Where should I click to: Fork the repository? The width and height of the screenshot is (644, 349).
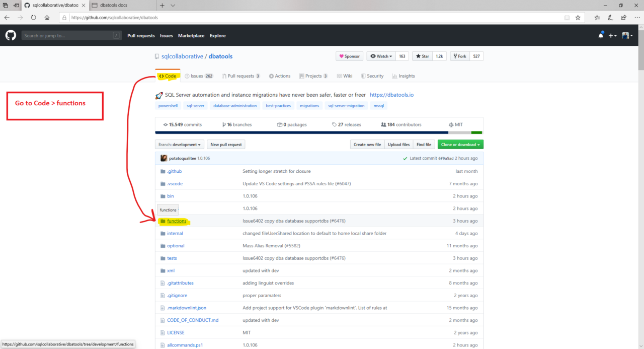(x=460, y=56)
